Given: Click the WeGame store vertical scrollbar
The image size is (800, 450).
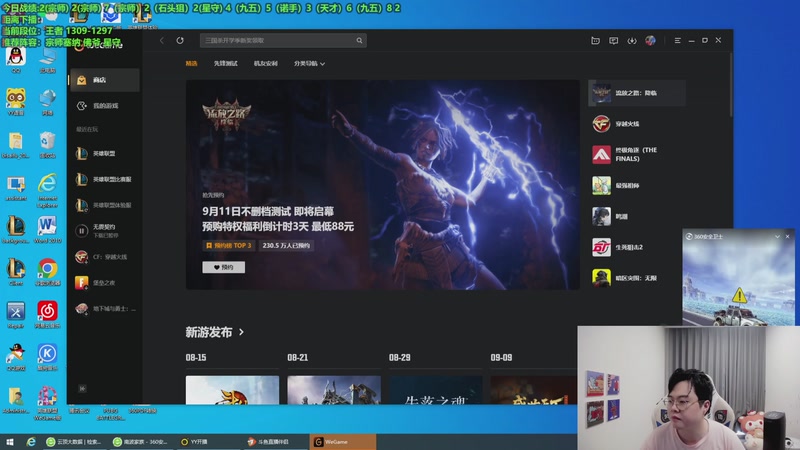Looking at the screenshot, I should tap(731, 84).
